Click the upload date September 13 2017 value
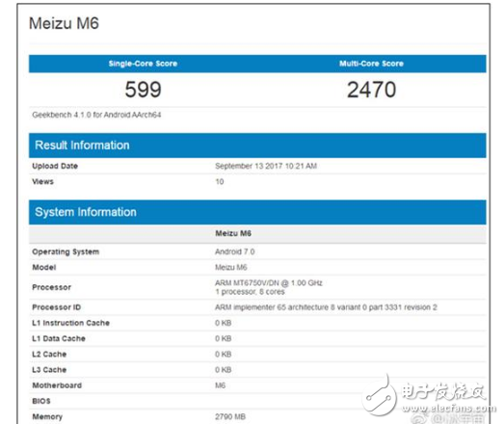 click(x=266, y=166)
